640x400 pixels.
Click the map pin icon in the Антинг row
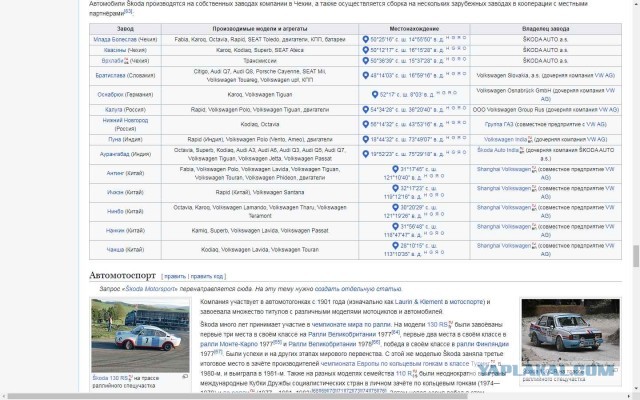(395, 169)
